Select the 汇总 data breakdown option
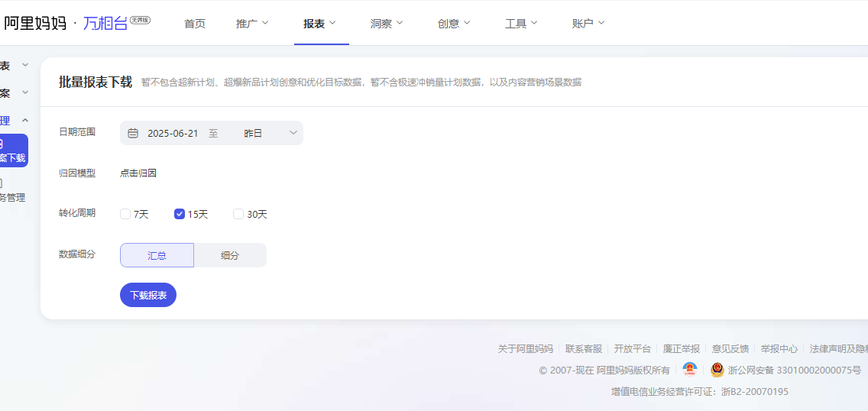 pyautogui.click(x=157, y=255)
